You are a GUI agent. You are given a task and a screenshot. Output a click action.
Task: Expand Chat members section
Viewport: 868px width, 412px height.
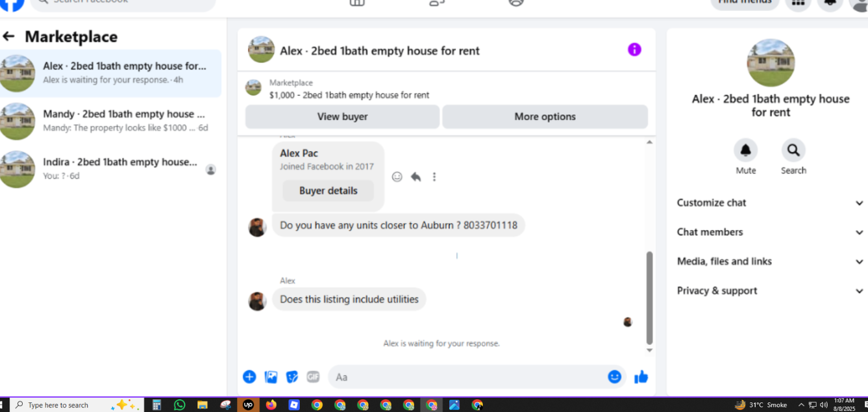(770, 232)
